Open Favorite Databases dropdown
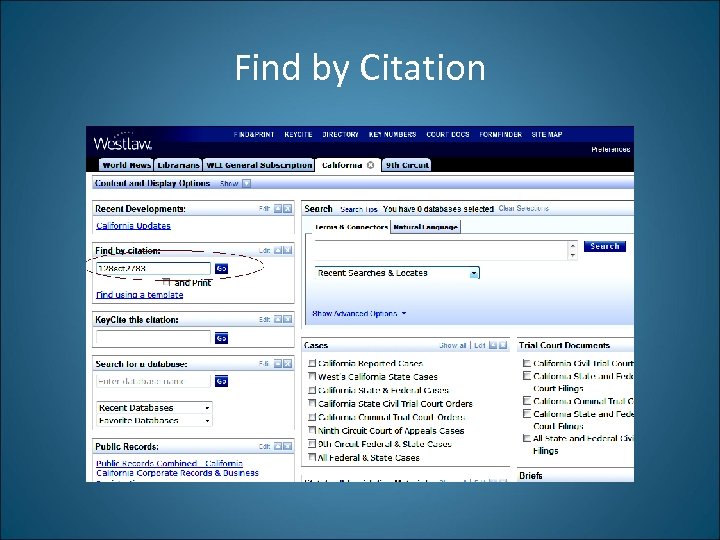720x540 pixels. click(x=207, y=421)
